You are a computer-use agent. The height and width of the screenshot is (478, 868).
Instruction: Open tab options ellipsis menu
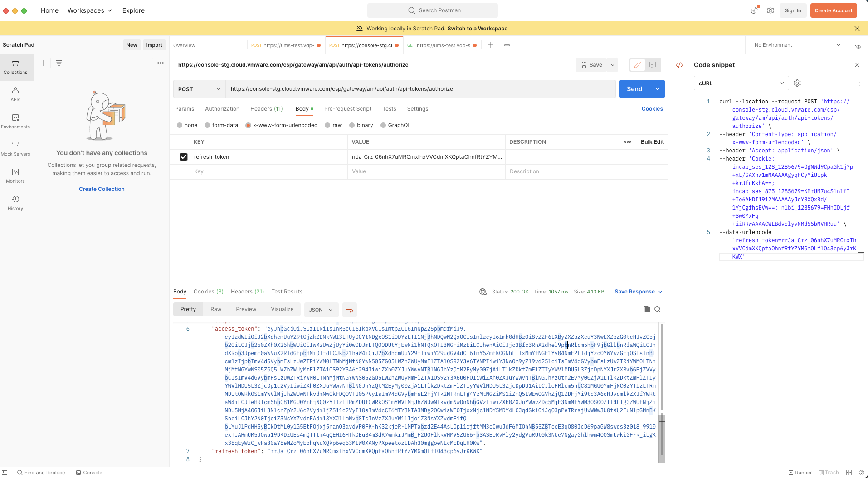pyautogui.click(x=507, y=45)
